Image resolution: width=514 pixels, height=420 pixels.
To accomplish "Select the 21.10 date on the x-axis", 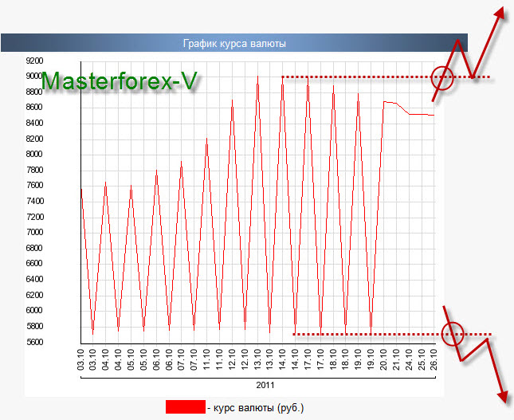I will 396,359.
